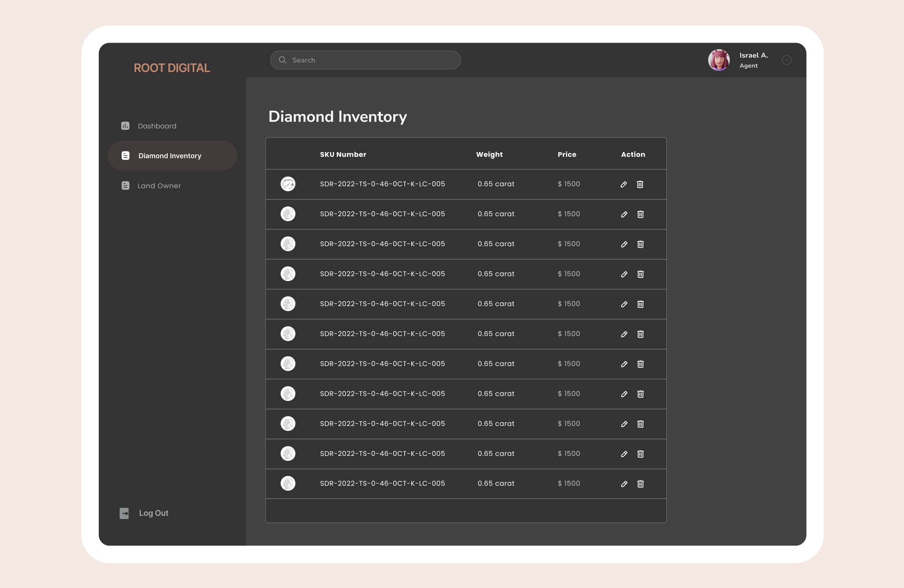The width and height of the screenshot is (904, 588).
Task: Click the SKU Number column header
Action: pos(343,154)
